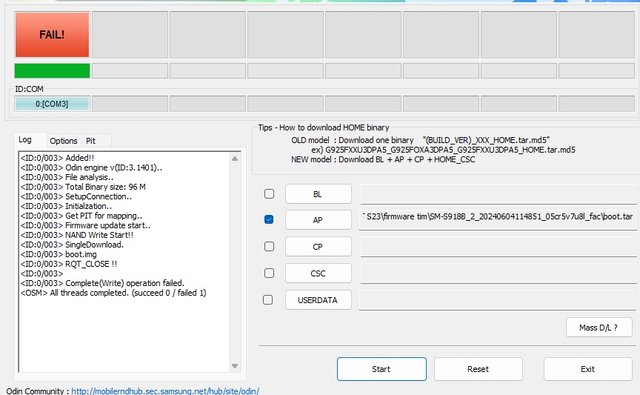The image size is (640, 395).
Task: Focus the empty CSC path field
Action: tap(498, 273)
